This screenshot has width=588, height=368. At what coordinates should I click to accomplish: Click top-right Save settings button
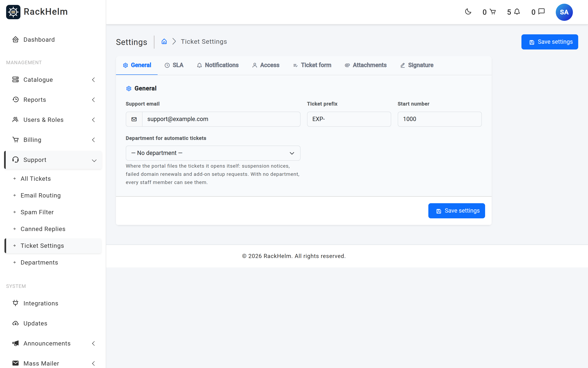click(550, 42)
